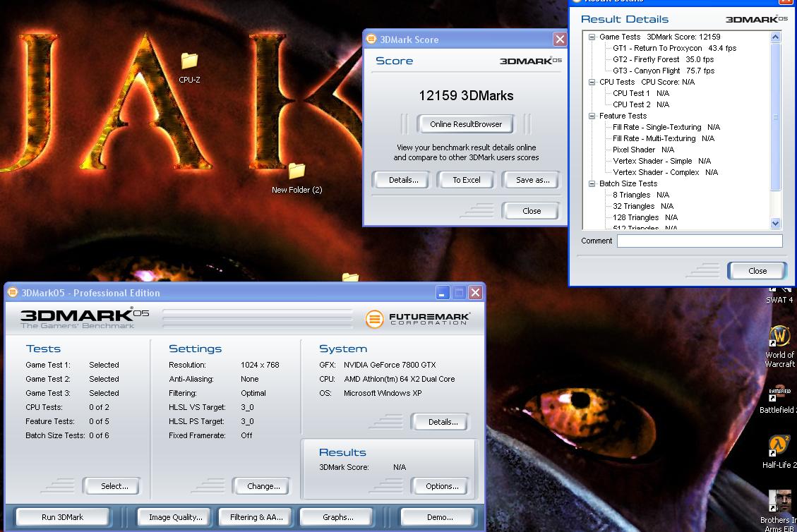Open Details in the 3DMark Score window
The image size is (797, 532).
coord(403,180)
